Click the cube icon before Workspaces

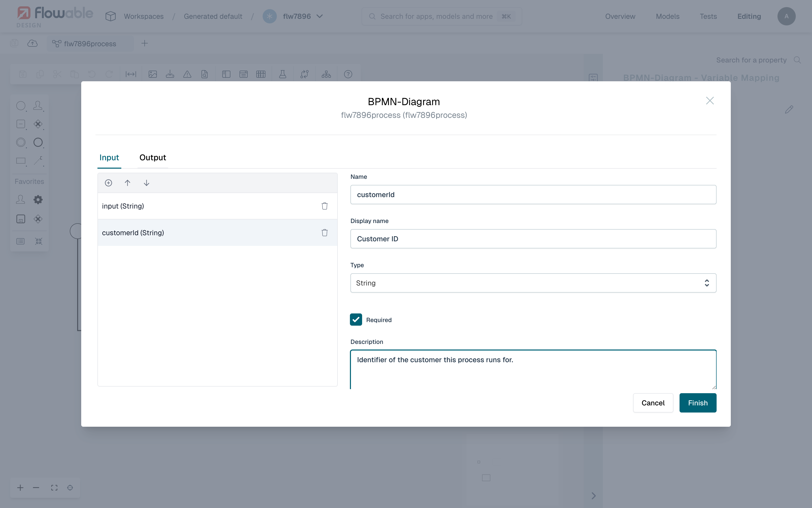[110, 16]
